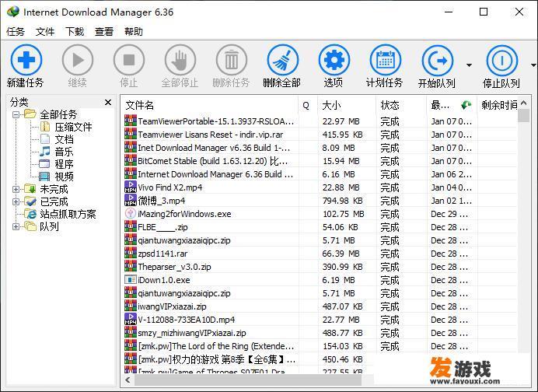Click MP4 icon of 微博_3.mp4
Viewport: 538px width, 392px height.
[131, 200]
